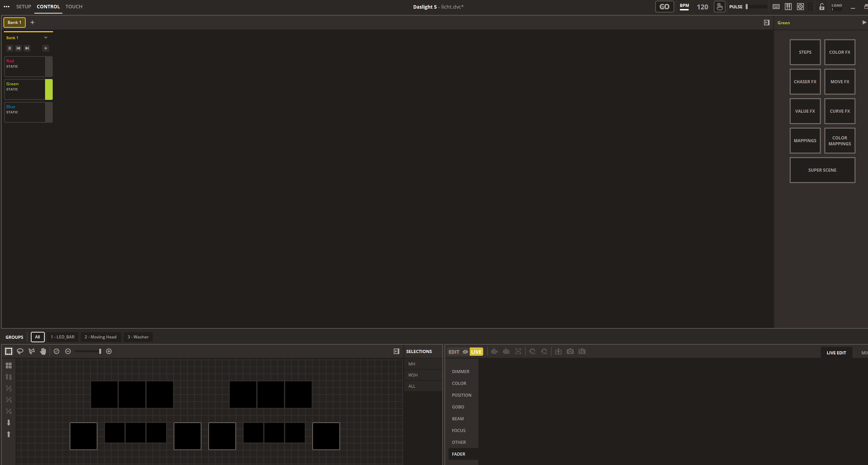Screen dimensions: 868x465
Task: Activate the Red static scene
Action: (28, 66)
